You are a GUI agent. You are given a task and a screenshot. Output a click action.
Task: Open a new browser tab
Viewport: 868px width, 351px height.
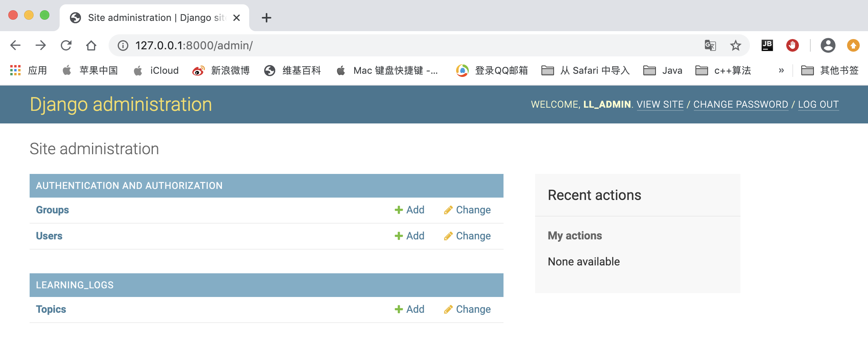pos(267,18)
